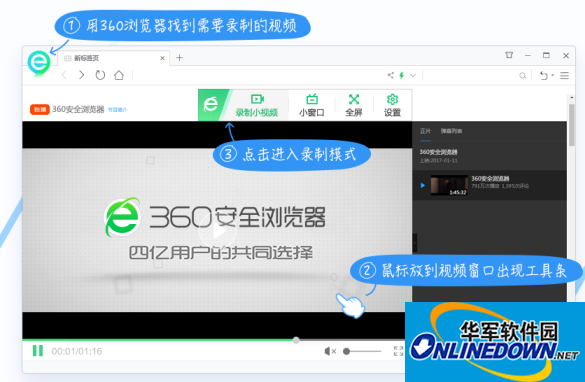Enter 全屏 fullscreen mode
This screenshot has width=585, height=382.
[x=354, y=106]
